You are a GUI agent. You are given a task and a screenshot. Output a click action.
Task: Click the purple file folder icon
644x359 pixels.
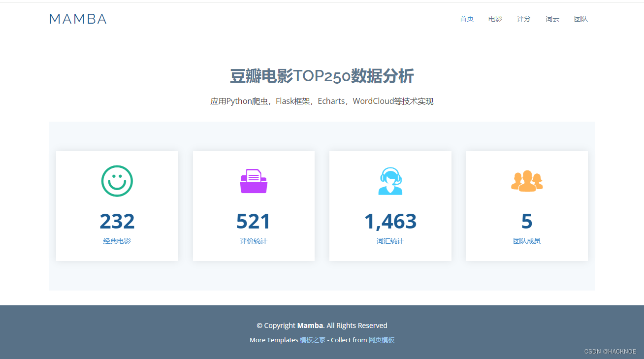(254, 181)
